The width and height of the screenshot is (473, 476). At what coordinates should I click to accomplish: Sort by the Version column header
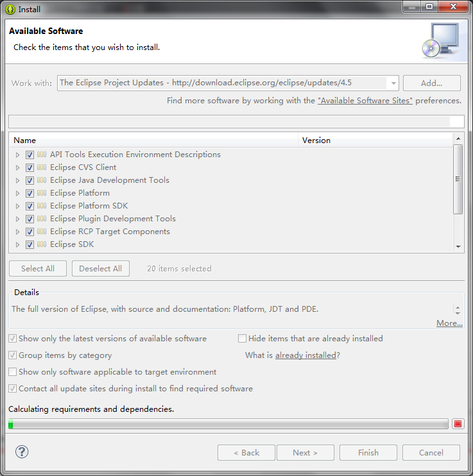pyautogui.click(x=375, y=140)
